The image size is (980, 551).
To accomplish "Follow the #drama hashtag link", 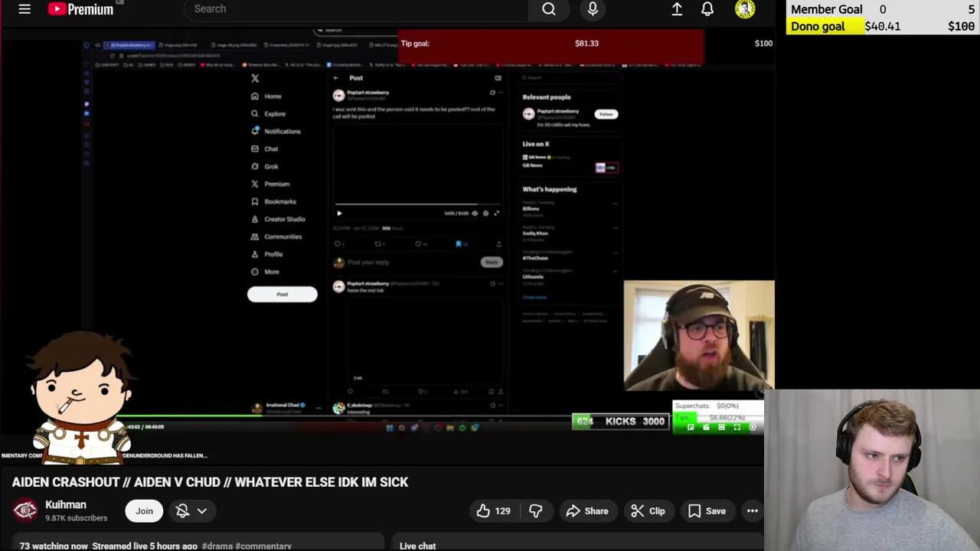I will pos(217,546).
